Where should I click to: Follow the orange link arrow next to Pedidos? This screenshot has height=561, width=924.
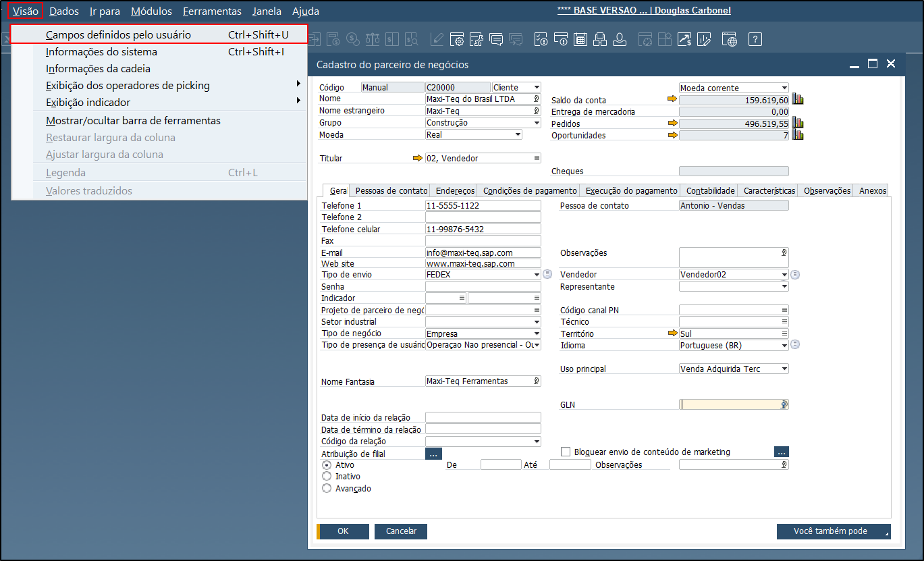[672, 124]
